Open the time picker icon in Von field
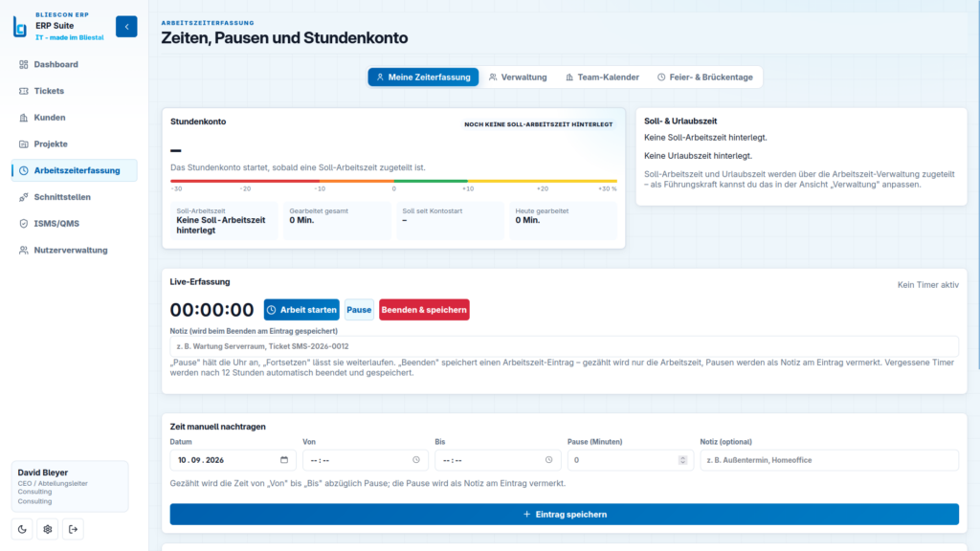The height and width of the screenshot is (551, 980). point(416,460)
